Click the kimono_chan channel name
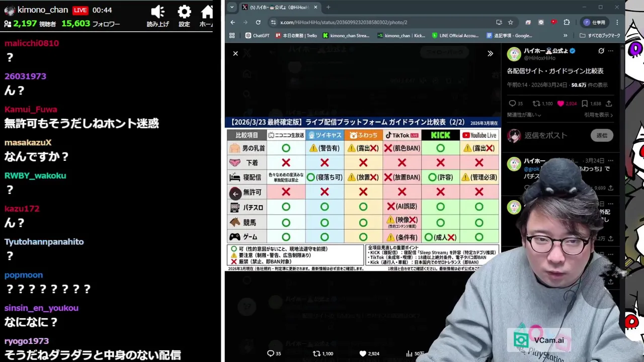Viewport: 644px width, 362px height. 43,10
